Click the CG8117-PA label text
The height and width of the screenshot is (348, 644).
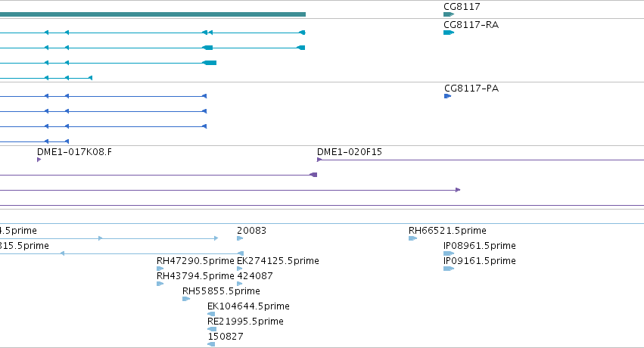click(471, 89)
